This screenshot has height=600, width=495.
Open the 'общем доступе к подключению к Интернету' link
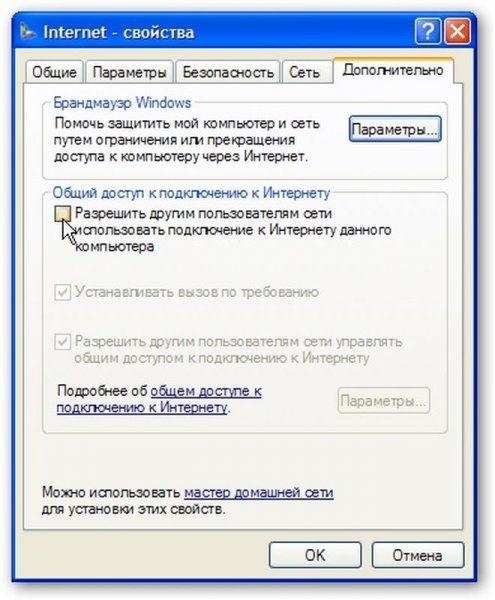[x=159, y=399]
